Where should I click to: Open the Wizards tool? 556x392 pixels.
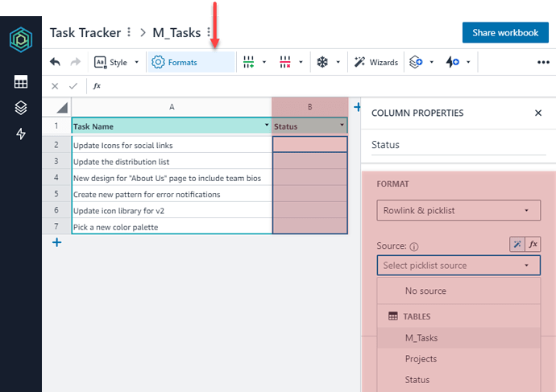pyautogui.click(x=376, y=62)
